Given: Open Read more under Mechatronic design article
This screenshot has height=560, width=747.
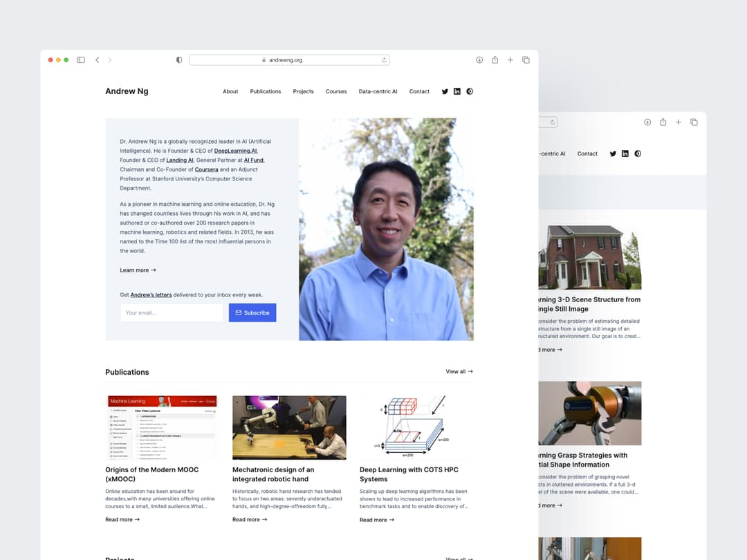Looking at the screenshot, I should (249, 519).
